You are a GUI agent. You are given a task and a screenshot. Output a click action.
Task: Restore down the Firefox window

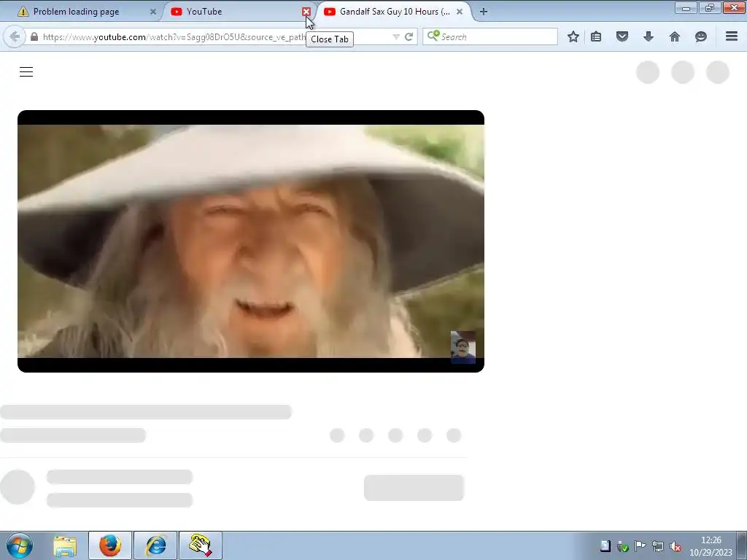click(x=710, y=8)
